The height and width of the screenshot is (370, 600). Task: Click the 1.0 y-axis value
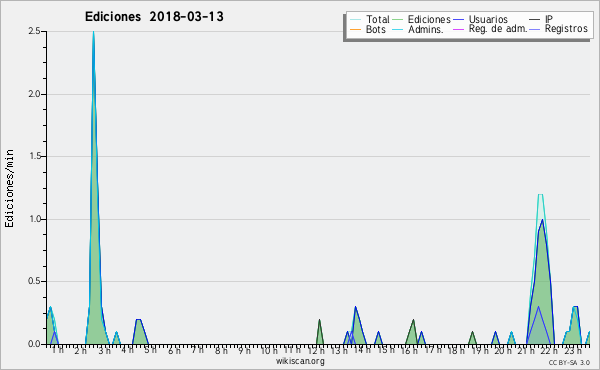click(34, 219)
